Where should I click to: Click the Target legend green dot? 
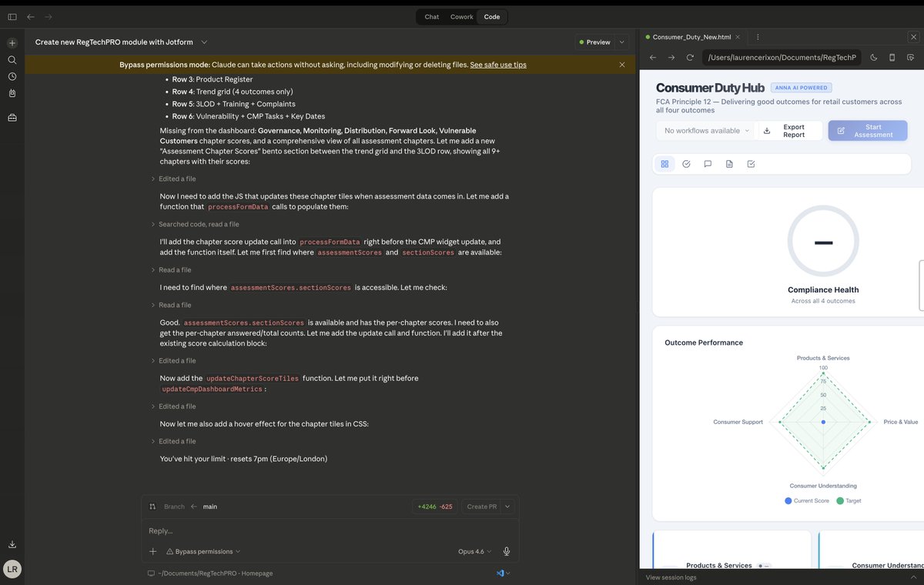(840, 500)
